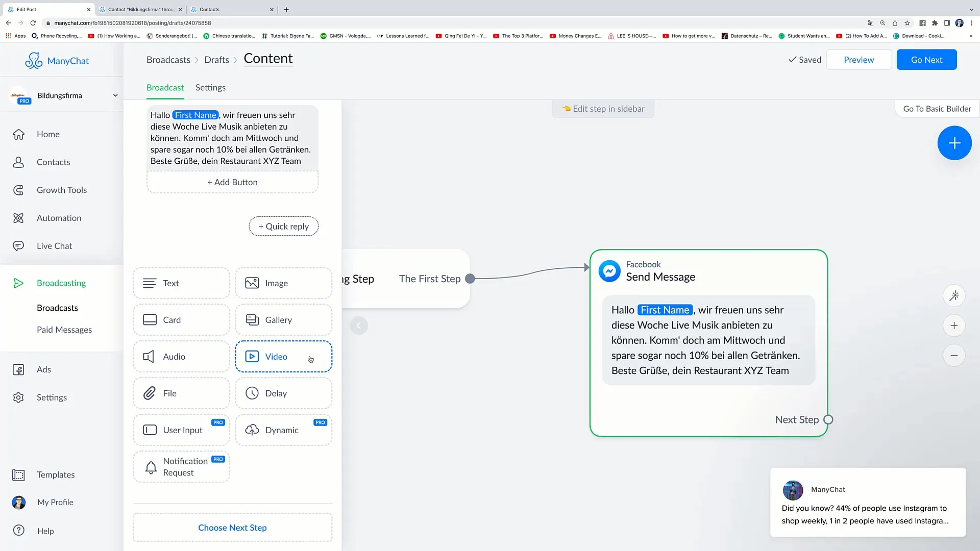Click the Dynamic PRO step option
Screen dimensions: 980x551
click(x=283, y=430)
